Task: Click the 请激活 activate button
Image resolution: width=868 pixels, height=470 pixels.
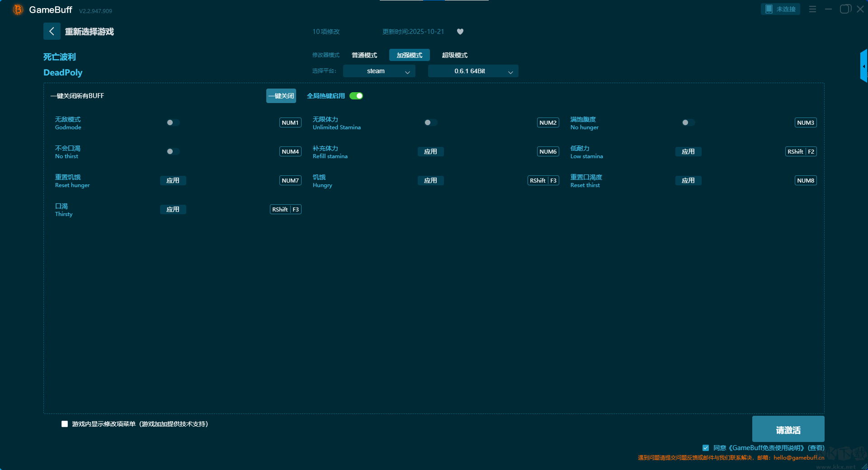Action: click(x=788, y=429)
